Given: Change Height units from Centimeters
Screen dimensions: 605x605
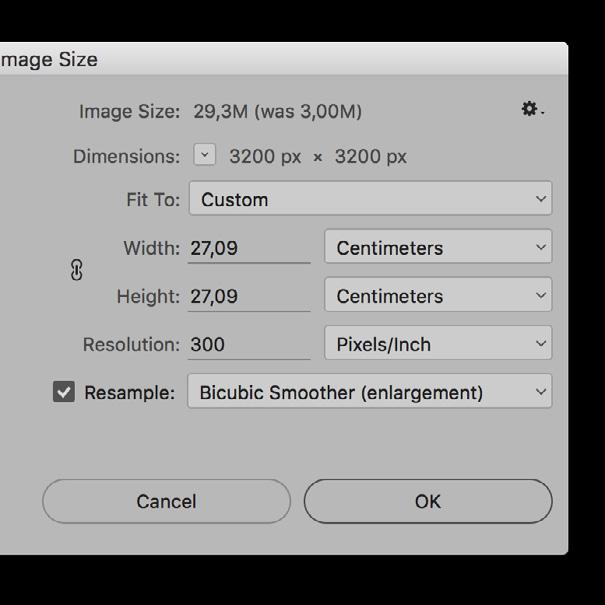Looking at the screenshot, I should 438,295.
